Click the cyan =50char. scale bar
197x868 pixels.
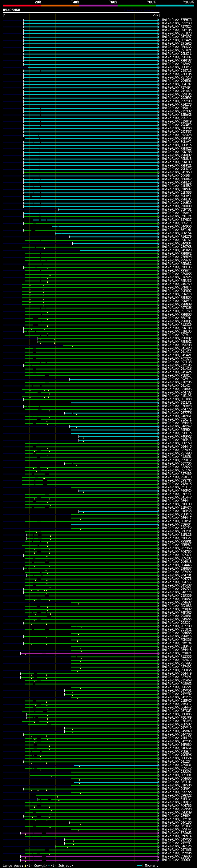coord(140,866)
